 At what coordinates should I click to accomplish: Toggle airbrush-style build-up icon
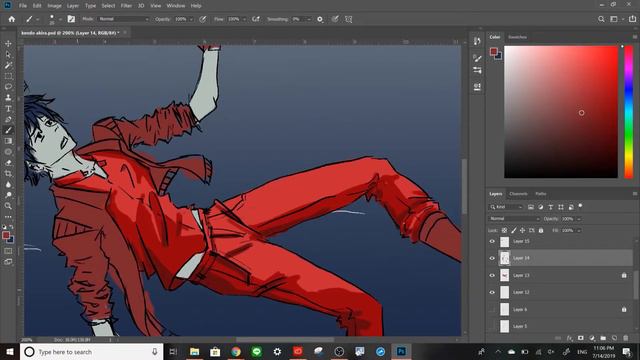click(x=256, y=19)
